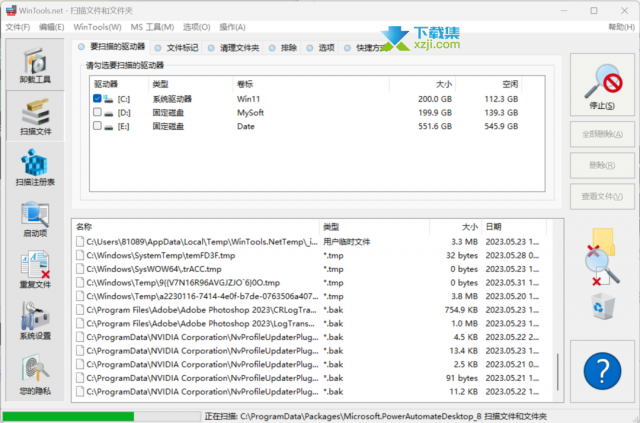Click the C: drive icon
This screenshot has height=423, width=640.
pyautogui.click(x=108, y=99)
